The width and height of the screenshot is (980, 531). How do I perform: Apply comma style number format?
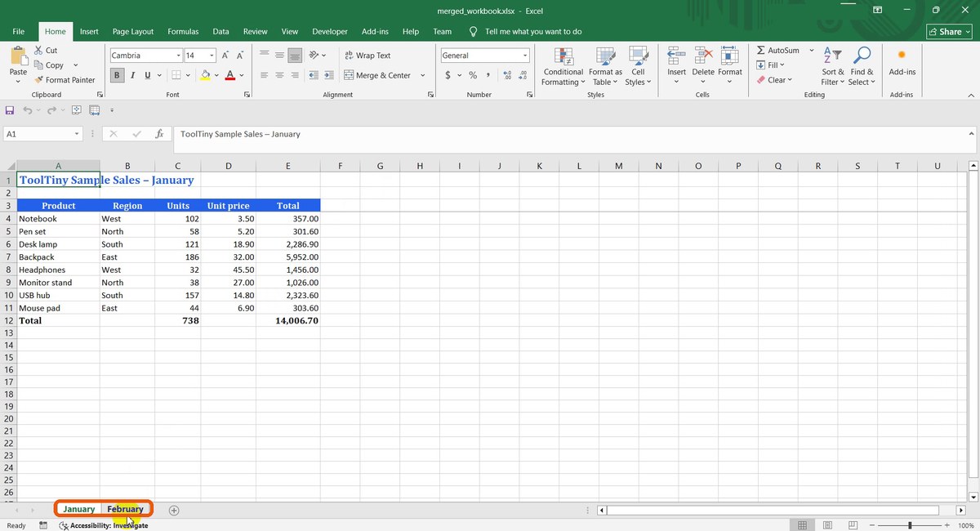(488, 75)
